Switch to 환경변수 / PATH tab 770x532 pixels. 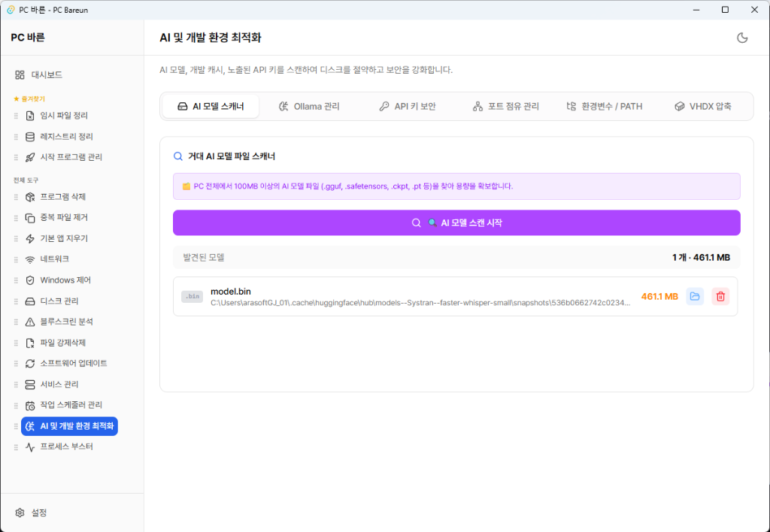(604, 107)
